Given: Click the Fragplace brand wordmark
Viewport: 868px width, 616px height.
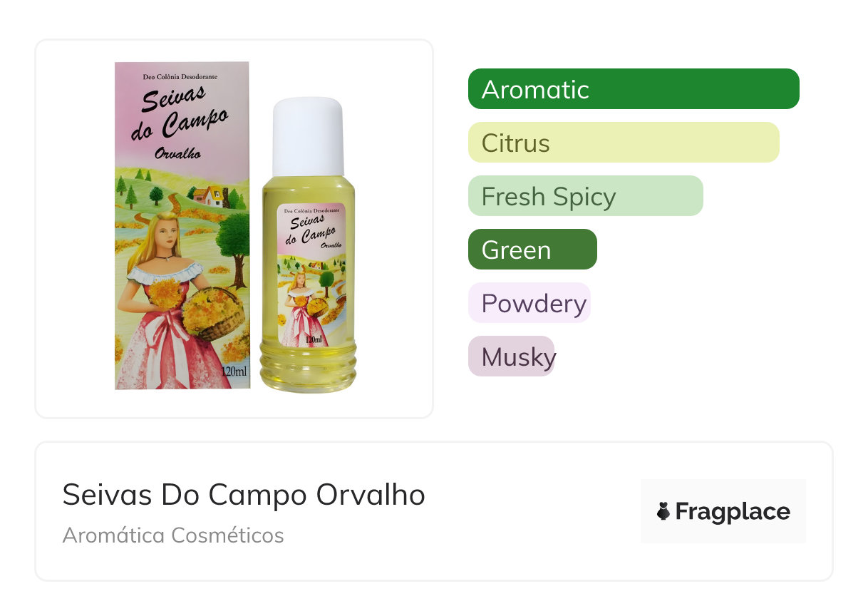Looking at the screenshot, I should pos(733,512).
